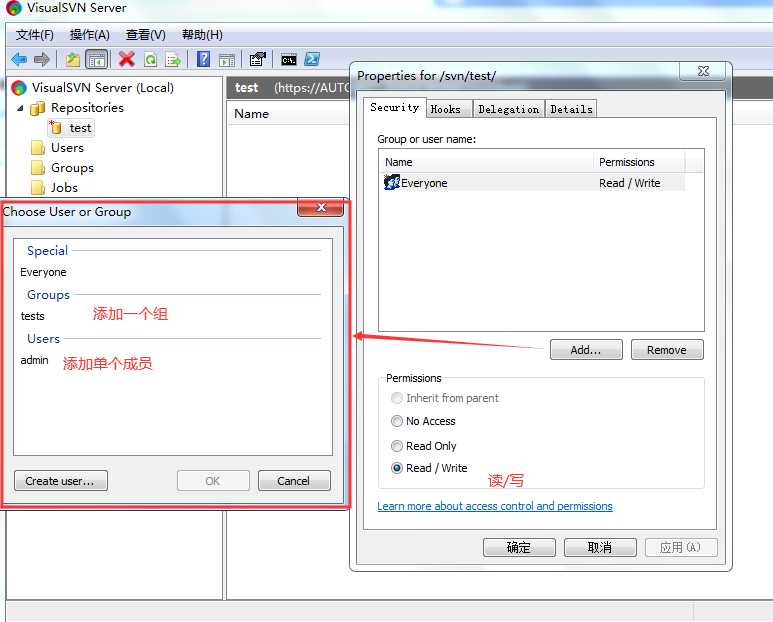Click the Forward arrow toolbar icon
The width and height of the screenshot is (773, 622).
click(42, 60)
